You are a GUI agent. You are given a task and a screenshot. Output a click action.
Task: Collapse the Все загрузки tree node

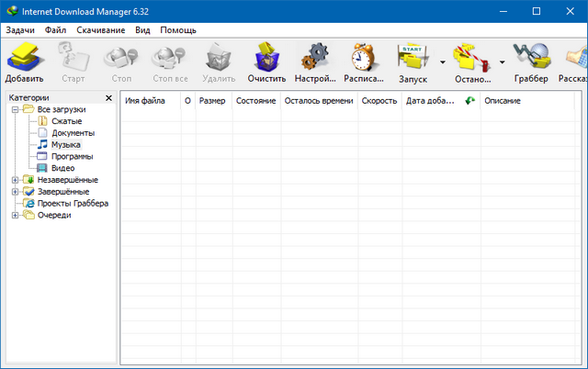coord(16,110)
